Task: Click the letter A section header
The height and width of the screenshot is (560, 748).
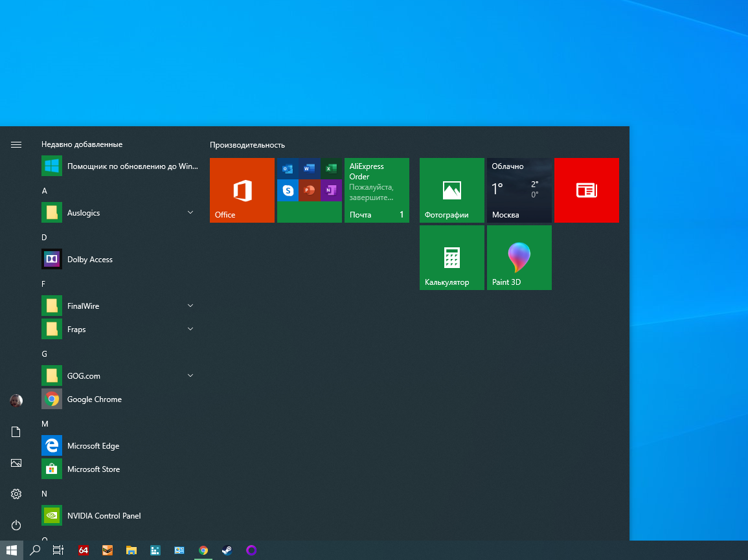Action: click(x=45, y=191)
